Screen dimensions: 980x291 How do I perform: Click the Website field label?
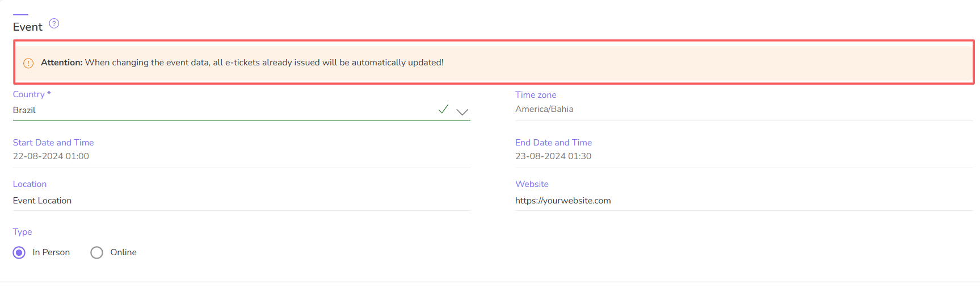coord(532,184)
